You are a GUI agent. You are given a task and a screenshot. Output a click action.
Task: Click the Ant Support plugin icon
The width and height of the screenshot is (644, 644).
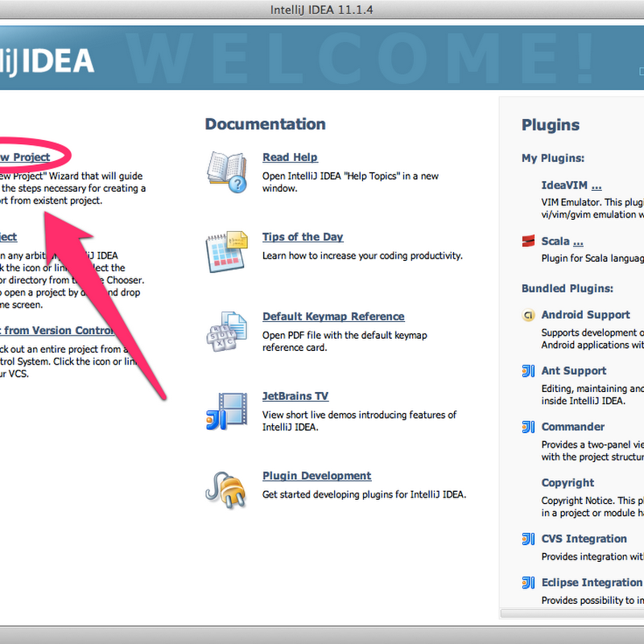(528, 371)
